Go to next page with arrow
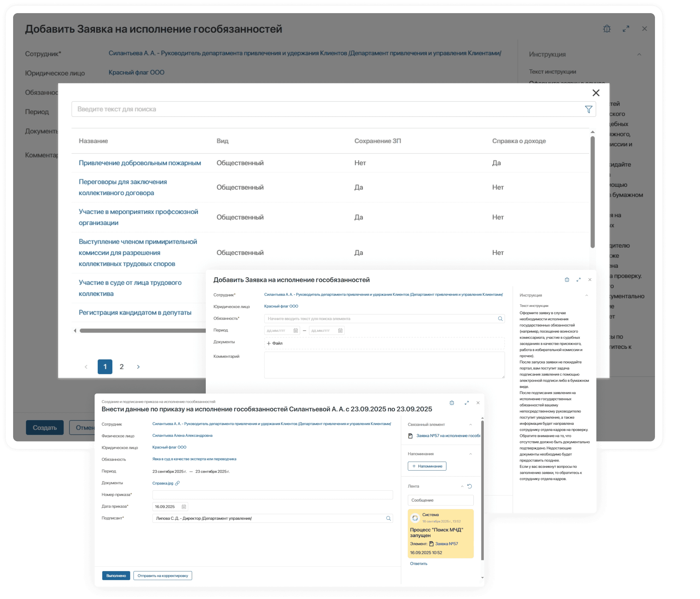Screen dimensions: 700x599 coord(138,367)
